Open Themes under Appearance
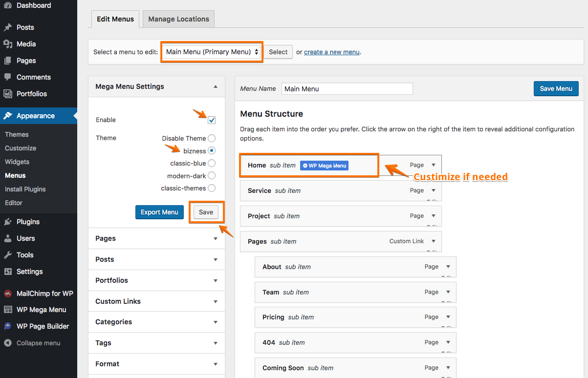 [x=17, y=134]
